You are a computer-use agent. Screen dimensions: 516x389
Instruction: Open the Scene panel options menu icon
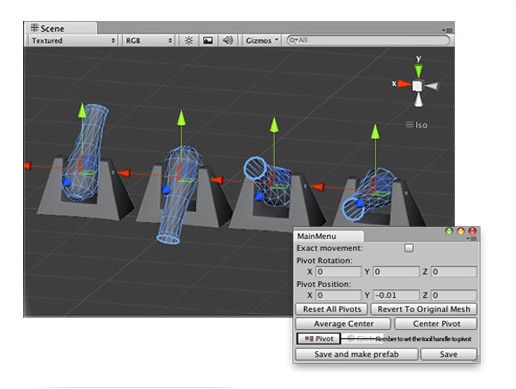pyautogui.click(x=448, y=30)
